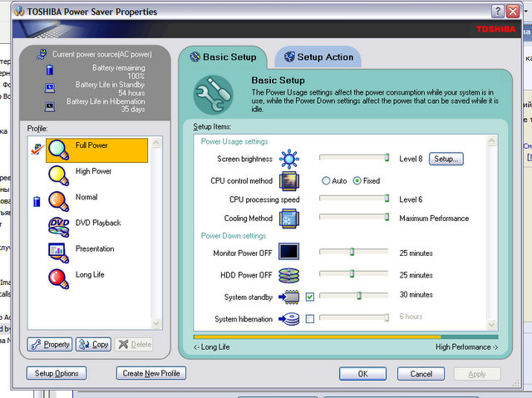This screenshot has height=398, width=532.
Task: Open Setup Options
Action: tap(57, 373)
